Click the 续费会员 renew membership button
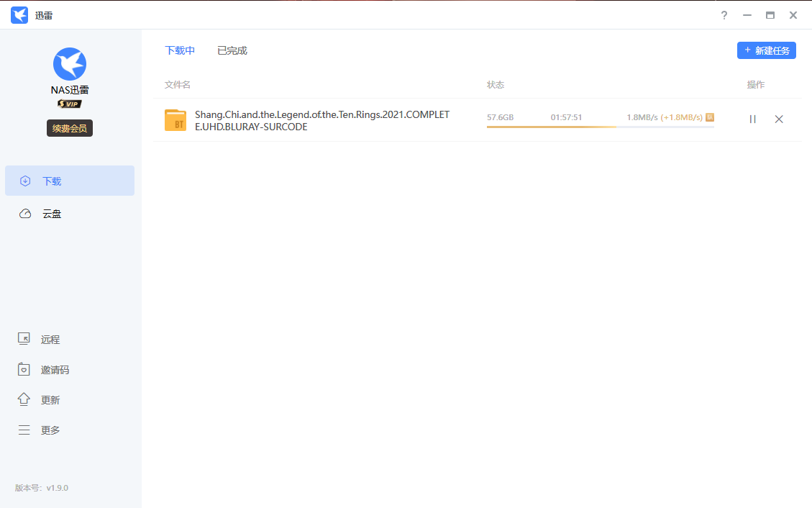 point(70,128)
